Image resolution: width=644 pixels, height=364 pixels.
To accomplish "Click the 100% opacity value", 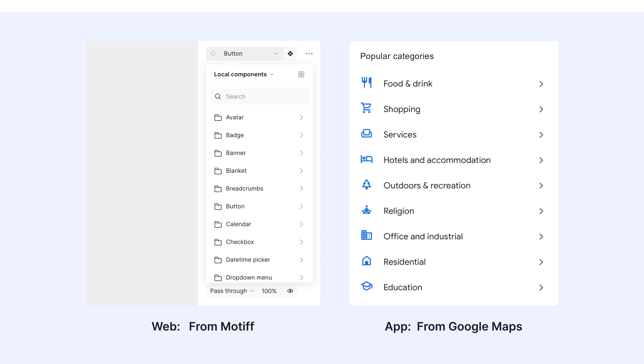I will point(269,291).
